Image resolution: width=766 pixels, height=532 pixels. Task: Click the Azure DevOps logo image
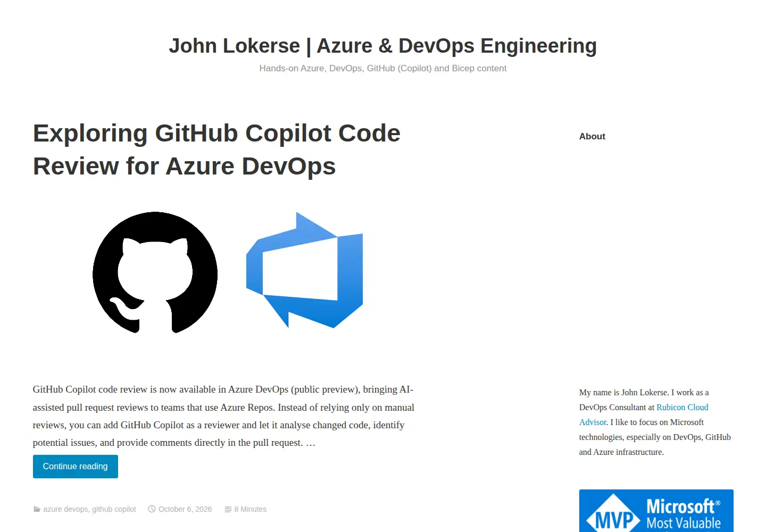[x=304, y=270]
